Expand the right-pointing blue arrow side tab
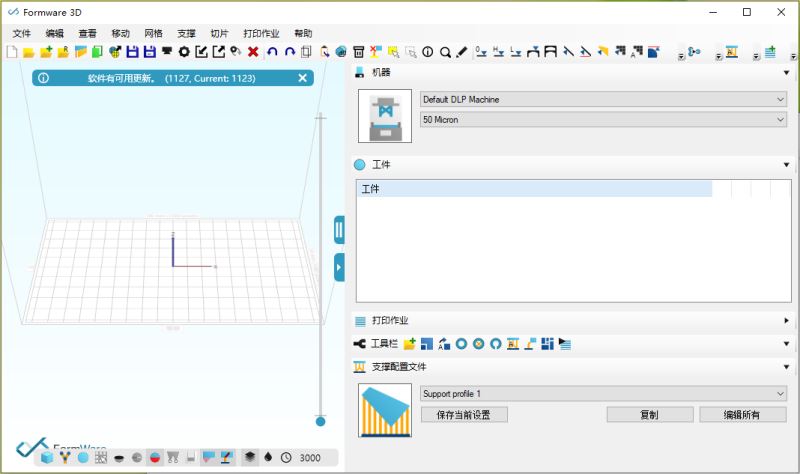The width and height of the screenshot is (800, 474). click(339, 267)
